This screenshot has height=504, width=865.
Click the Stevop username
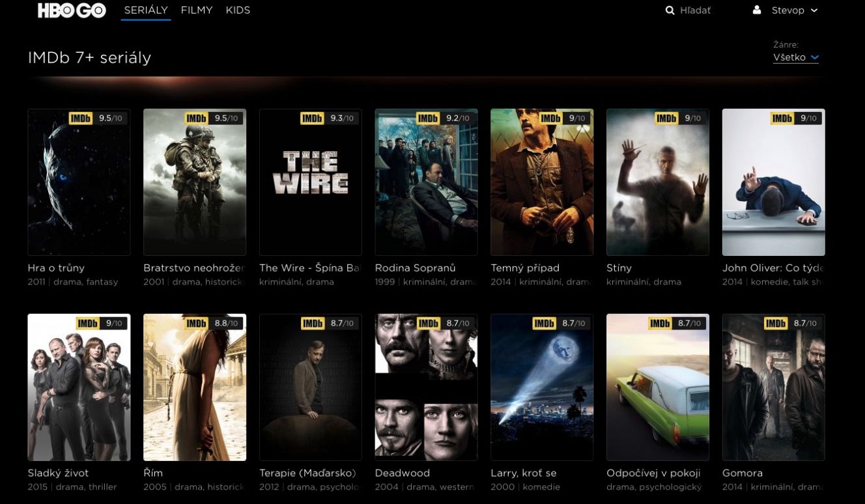pos(788,10)
